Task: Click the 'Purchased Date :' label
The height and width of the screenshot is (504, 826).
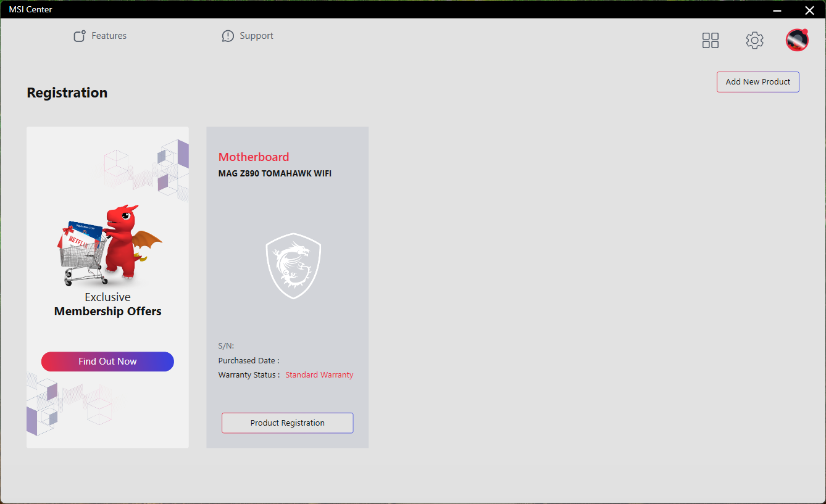Action: (x=249, y=361)
